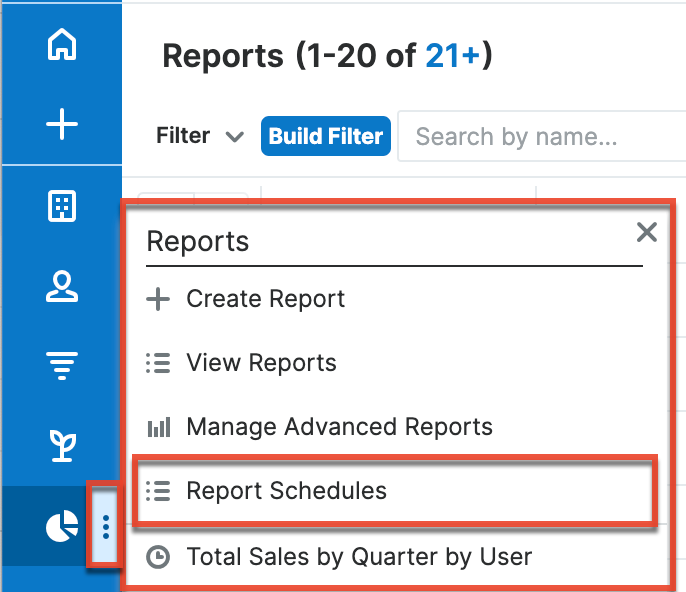Viewport: 686px width, 592px height.
Task: Click the 21+ total count link
Action: click(452, 56)
